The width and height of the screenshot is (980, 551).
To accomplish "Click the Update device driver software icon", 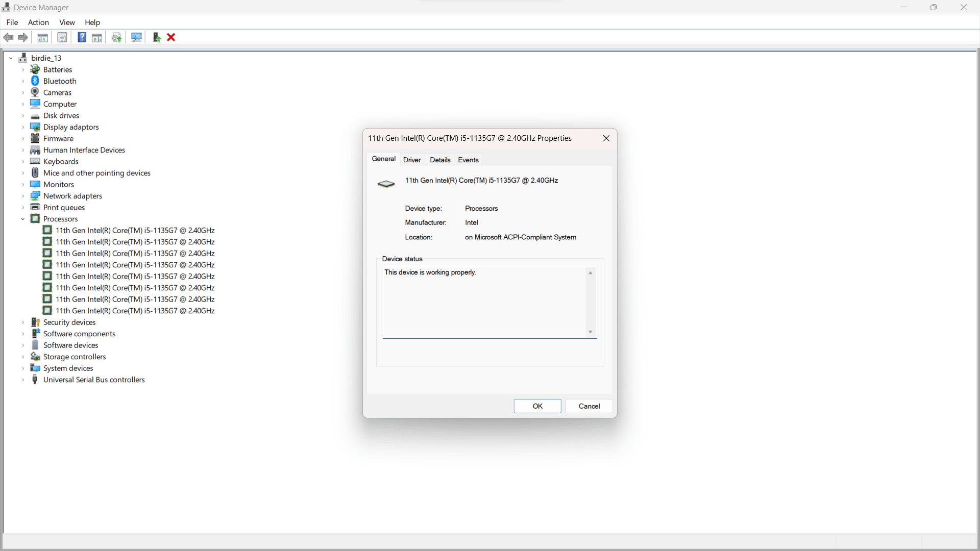I will [x=157, y=37].
